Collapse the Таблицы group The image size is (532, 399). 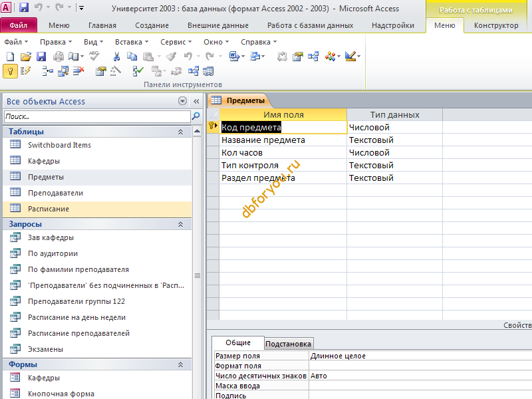pyautogui.click(x=180, y=132)
